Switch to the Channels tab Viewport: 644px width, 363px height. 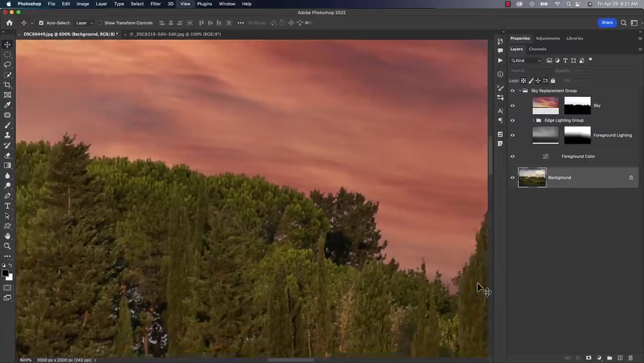point(537,49)
